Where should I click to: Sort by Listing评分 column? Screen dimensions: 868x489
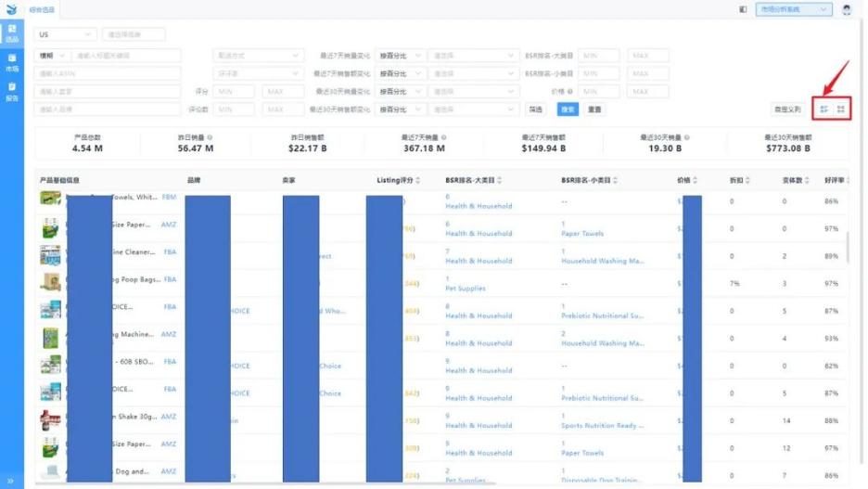418,180
